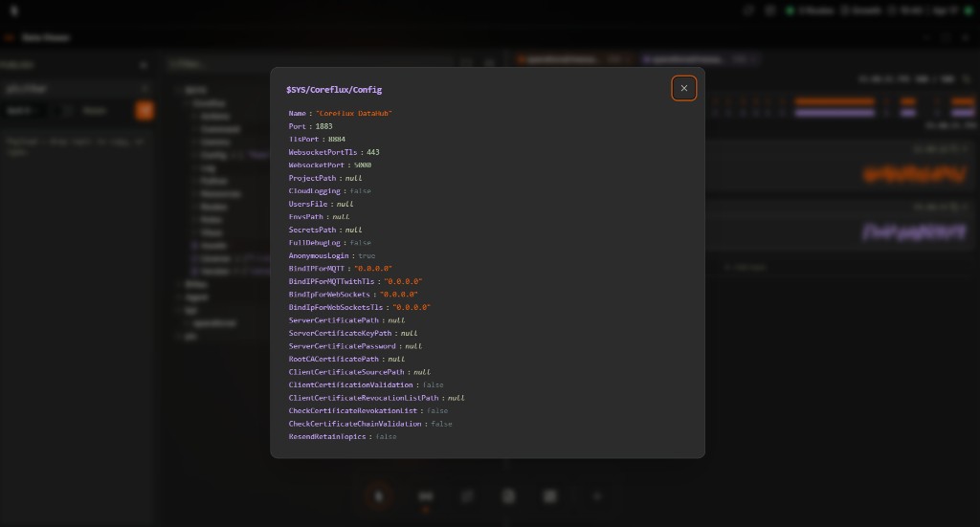This screenshot has width=980, height=527.
Task: Select the WebsocketPort 5000 line
Action: pos(329,165)
